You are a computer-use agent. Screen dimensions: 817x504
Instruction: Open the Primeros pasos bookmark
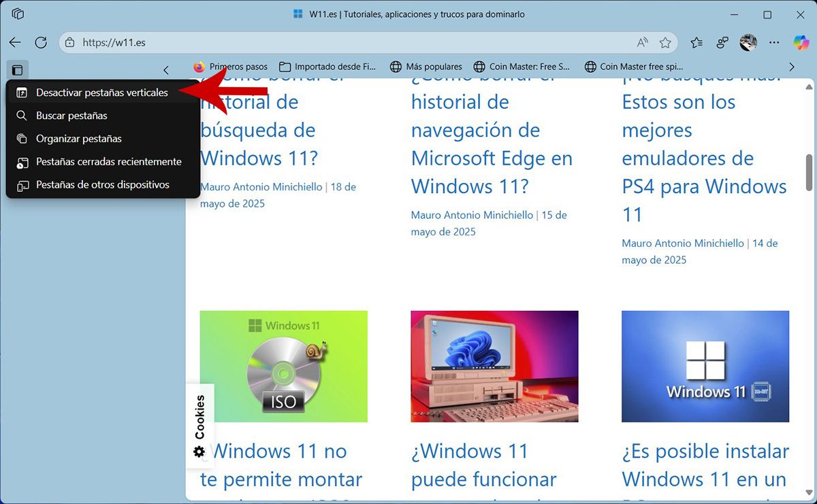(x=231, y=67)
